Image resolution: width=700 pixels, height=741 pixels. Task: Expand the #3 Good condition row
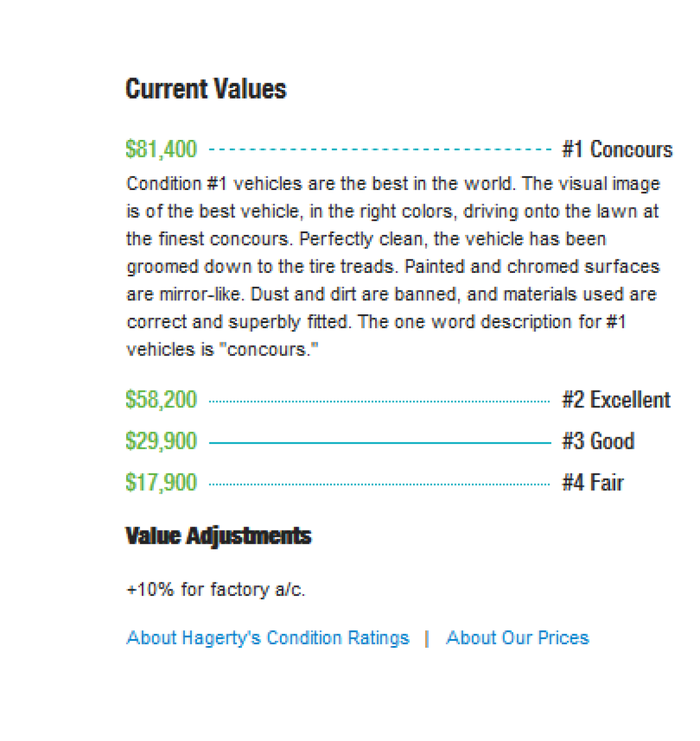point(598,441)
